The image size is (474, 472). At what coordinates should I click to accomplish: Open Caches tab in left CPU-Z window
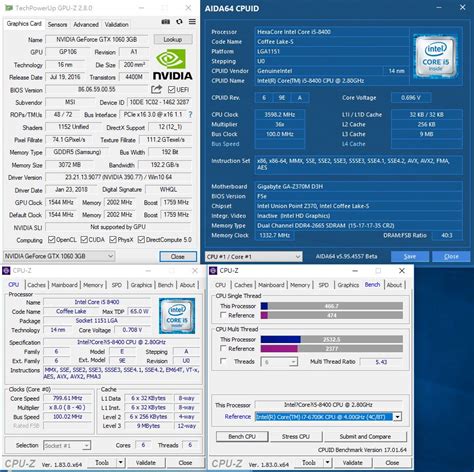pos(36,285)
